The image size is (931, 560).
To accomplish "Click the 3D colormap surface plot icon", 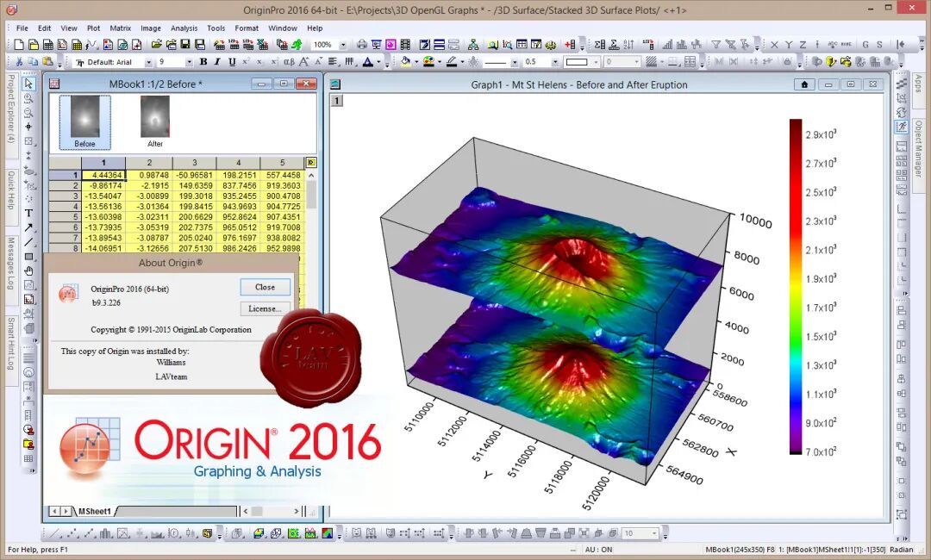I will pos(259,533).
